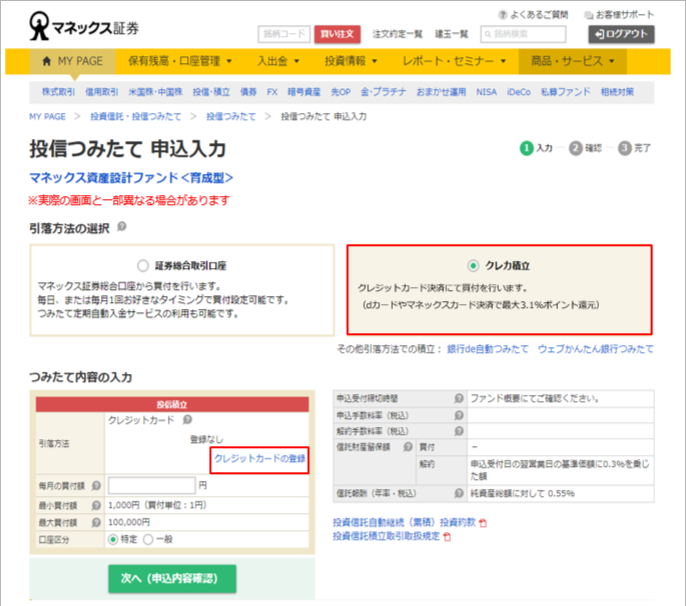
Task: Open 相続対策 submenu item
Action: pos(617,92)
